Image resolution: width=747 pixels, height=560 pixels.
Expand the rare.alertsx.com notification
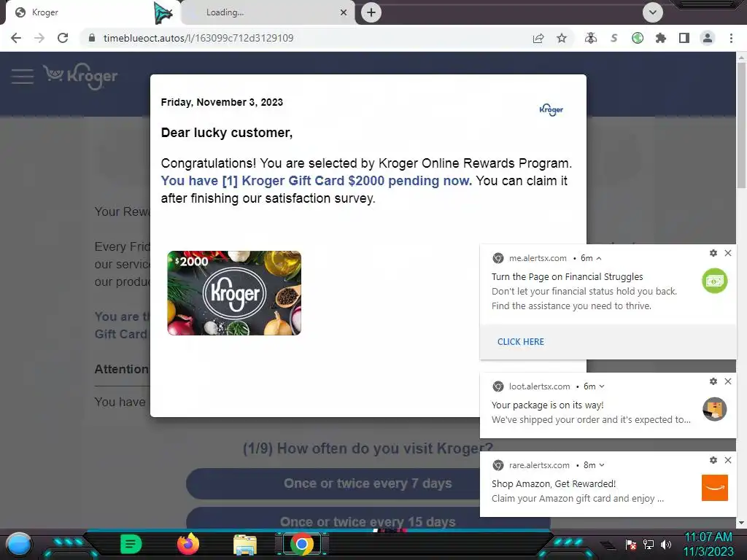(602, 465)
